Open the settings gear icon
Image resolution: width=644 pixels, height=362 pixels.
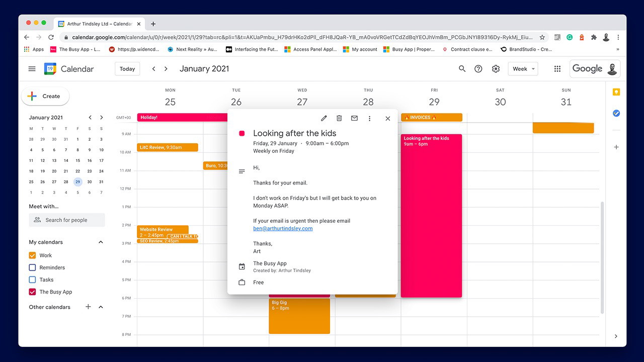click(496, 69)
